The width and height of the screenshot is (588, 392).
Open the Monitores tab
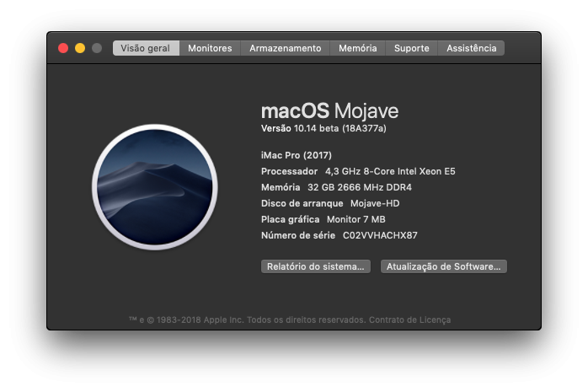pyautogui.click(x=210, y=48)
